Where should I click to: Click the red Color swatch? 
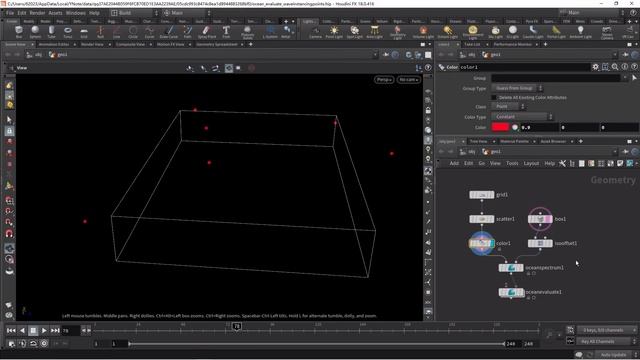pos(500,127)
